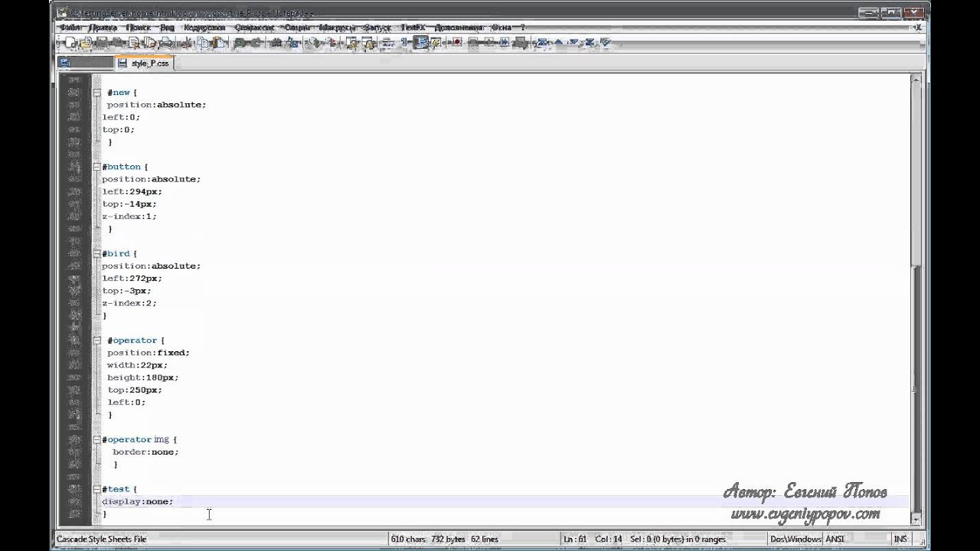This screenshot has height=551, width=980.
Task: Open the Поиск menu
Action: pyautogui.click(x=139, y=28)
